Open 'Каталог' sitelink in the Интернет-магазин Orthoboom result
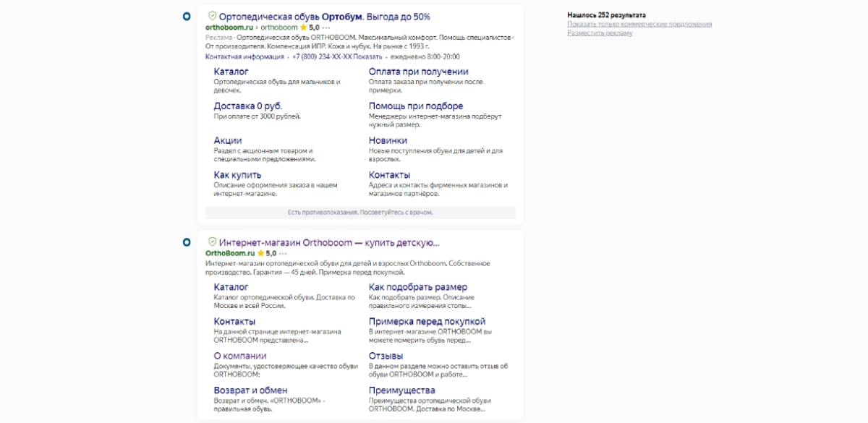868x423 pixels. coord(231,287)
